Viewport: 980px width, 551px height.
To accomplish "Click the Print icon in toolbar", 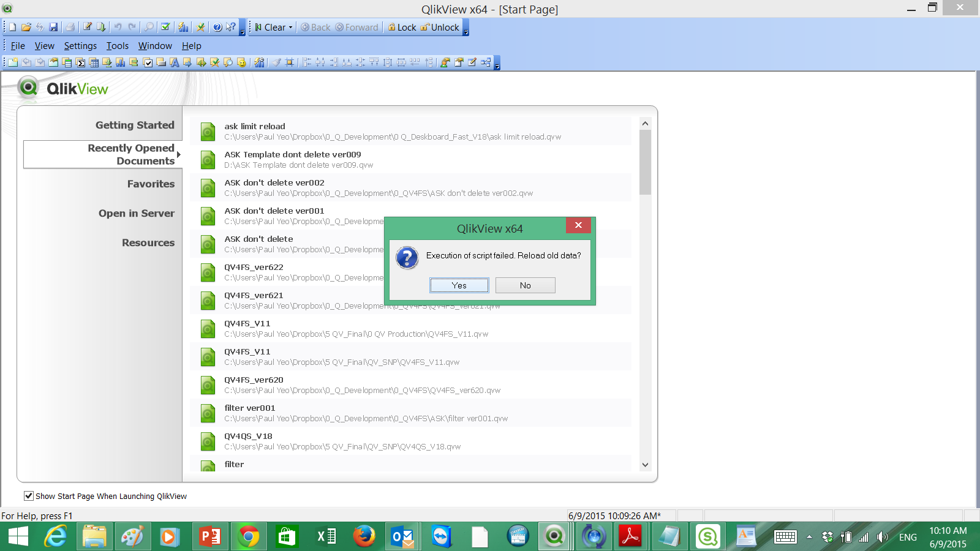I will [70, 27].
